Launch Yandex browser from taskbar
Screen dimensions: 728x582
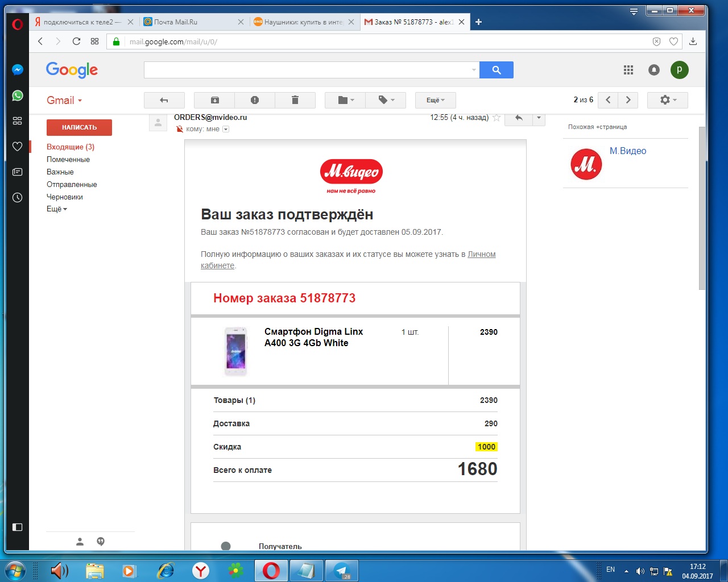tap(200, 570)
